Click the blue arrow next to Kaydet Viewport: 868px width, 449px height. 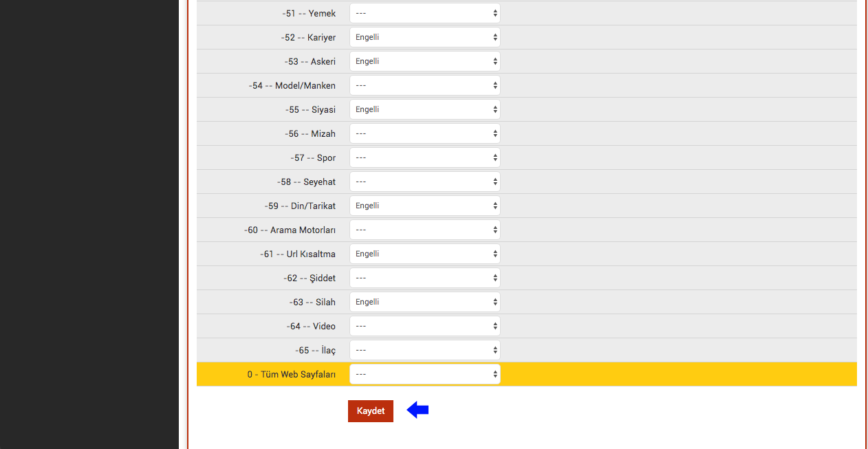417,410
